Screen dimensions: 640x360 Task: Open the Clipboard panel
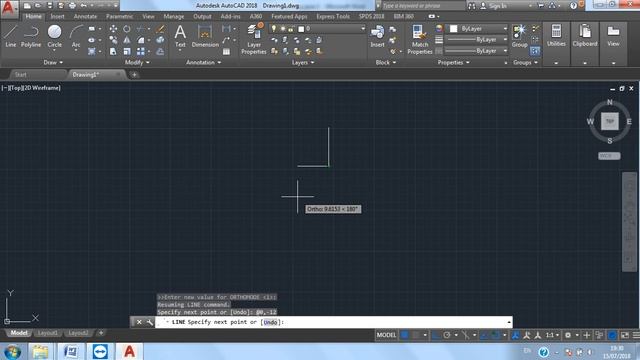(584, 36)
